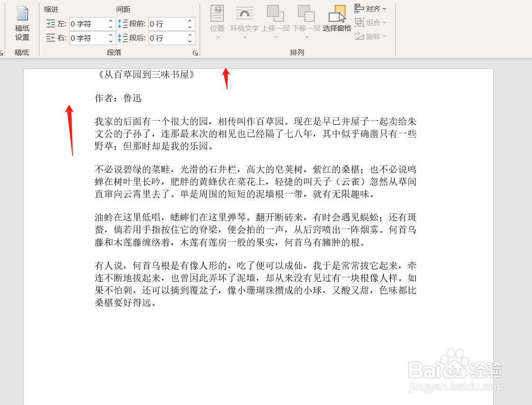This screenshot has height=405, width=532.
Task: Click the paragraph starting 有人说，何首乌根
Action: 256,284
